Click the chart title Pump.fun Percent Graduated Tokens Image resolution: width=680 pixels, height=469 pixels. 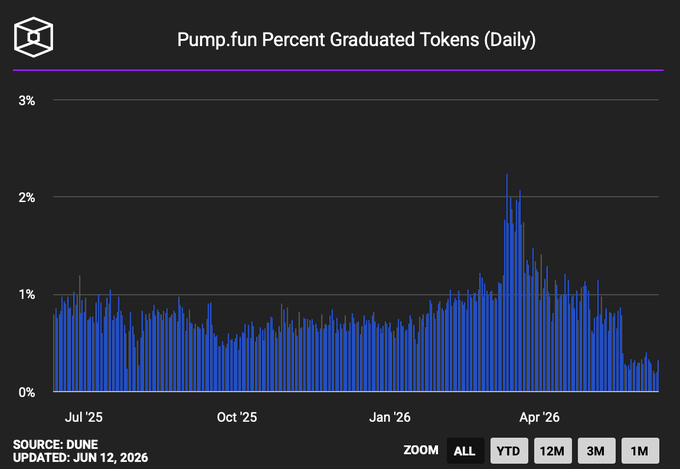356,40
